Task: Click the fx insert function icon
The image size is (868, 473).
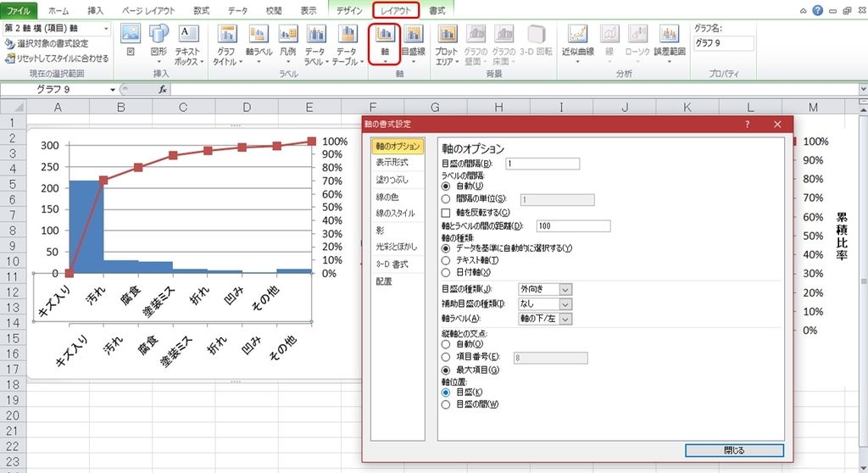Action: coord(163,89)
